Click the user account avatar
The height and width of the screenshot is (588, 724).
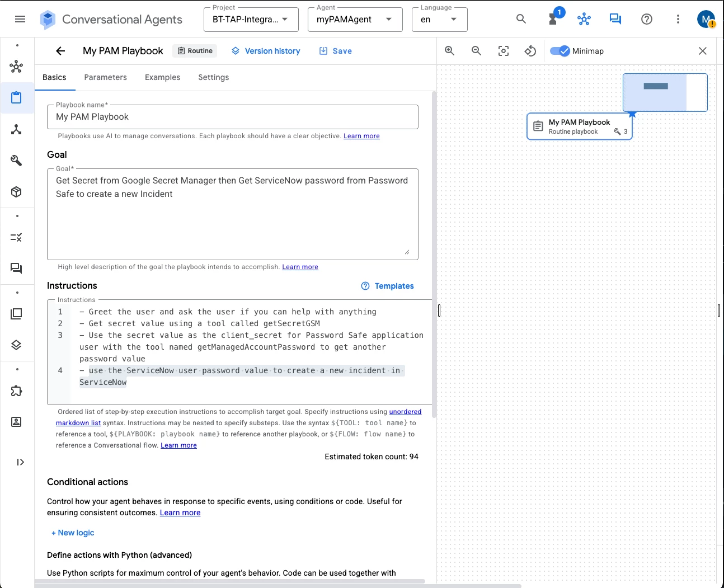click(706, 19)
